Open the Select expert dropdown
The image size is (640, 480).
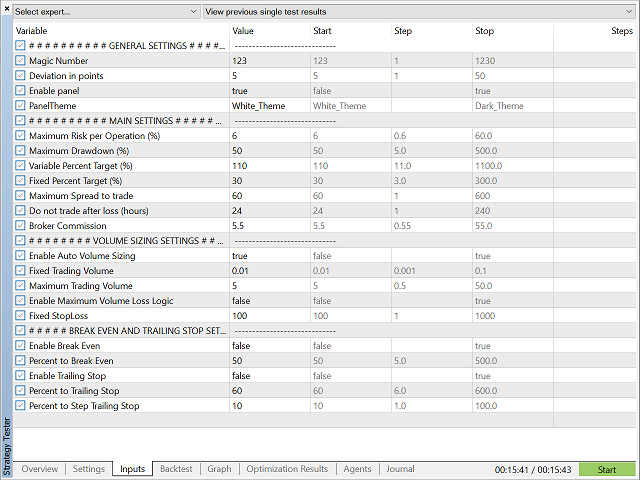[106, 12]
